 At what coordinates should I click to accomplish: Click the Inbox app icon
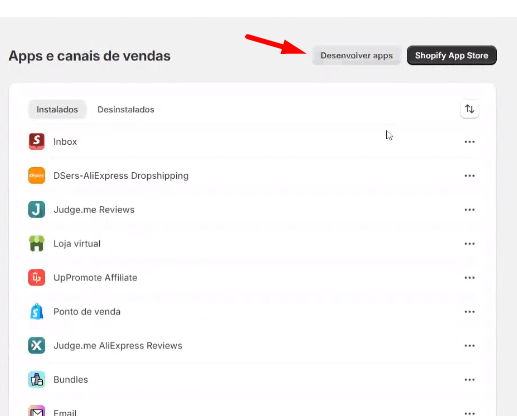[x=37, y=142]
